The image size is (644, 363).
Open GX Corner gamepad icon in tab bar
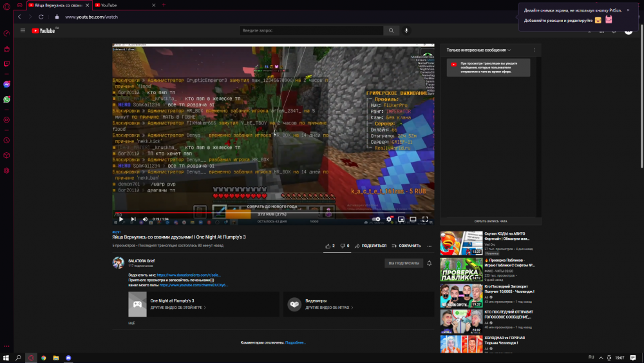(x=20, y=5)
